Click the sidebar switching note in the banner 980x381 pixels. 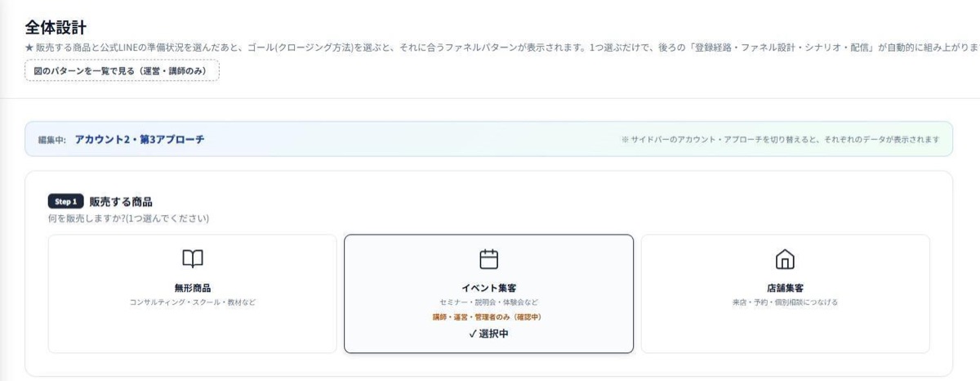coord(780,140)
